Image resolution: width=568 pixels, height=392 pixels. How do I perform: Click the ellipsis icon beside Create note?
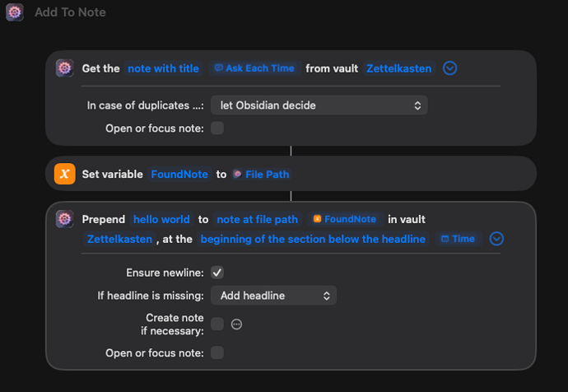click(x=237, y=324)
